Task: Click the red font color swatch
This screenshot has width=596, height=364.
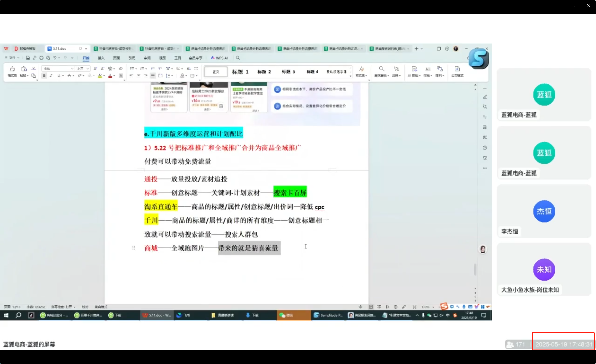Action: (x=110, y=76)
